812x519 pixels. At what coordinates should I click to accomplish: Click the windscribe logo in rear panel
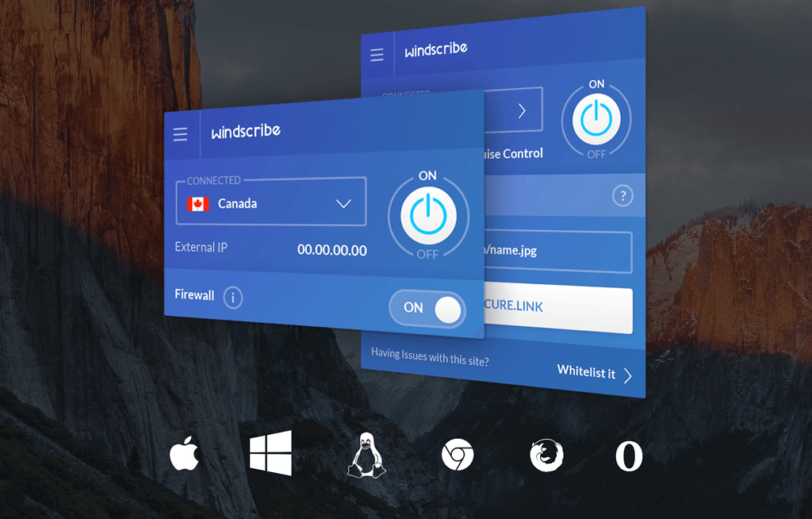[x=436, y=50]
